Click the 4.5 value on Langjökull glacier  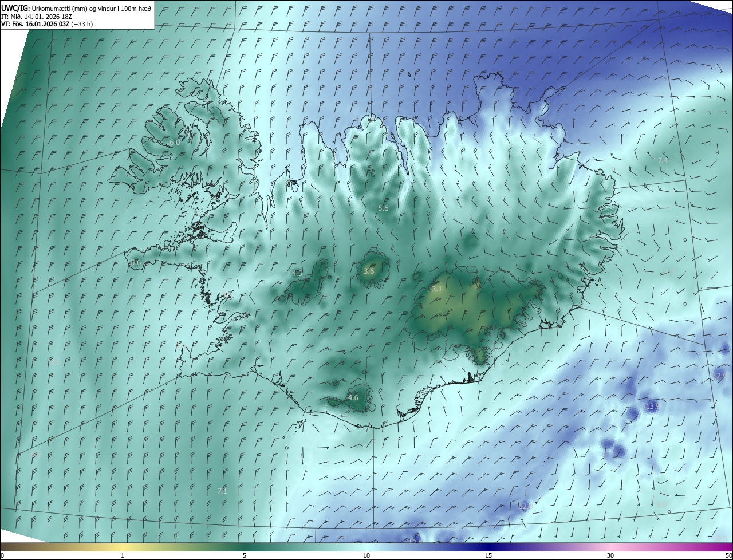point(297,273)
